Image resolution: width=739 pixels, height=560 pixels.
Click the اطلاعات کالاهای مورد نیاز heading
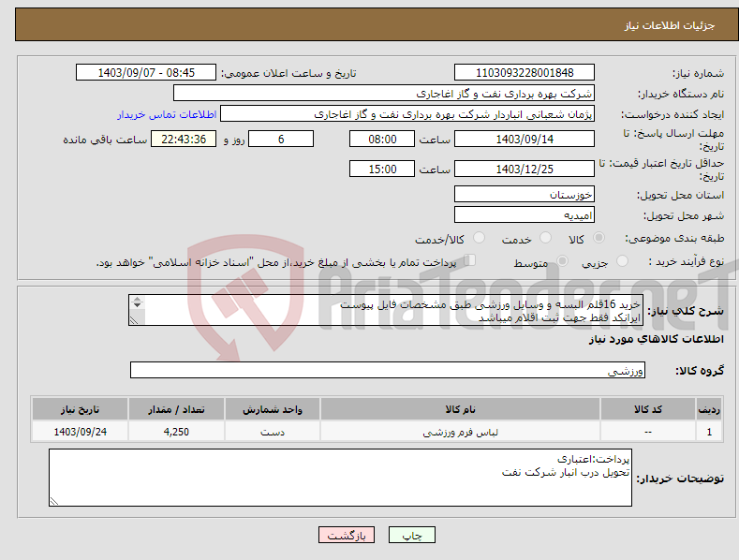coord(656,339)
